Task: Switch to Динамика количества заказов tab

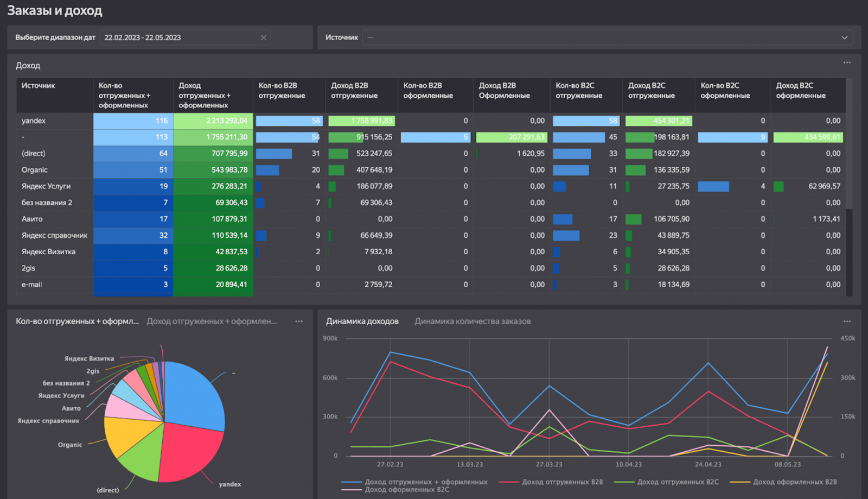Action: click(473, 321)
